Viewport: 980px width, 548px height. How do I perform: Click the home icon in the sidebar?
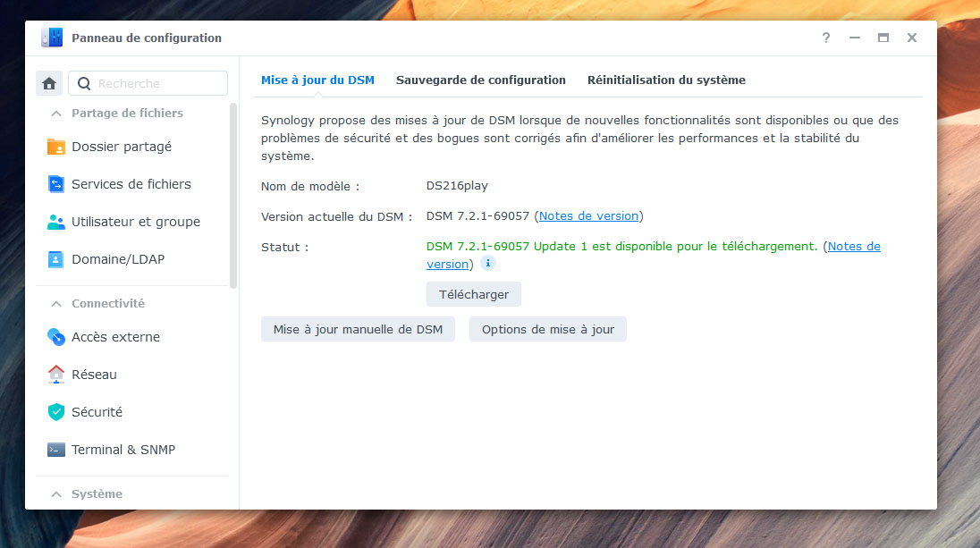[x=49, y=83]
